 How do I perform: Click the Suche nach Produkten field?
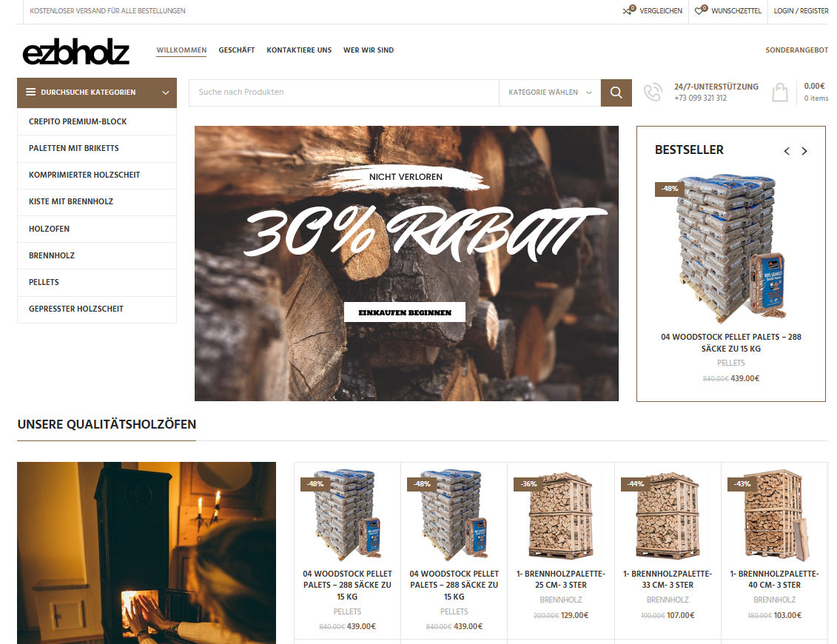(344, 93)
